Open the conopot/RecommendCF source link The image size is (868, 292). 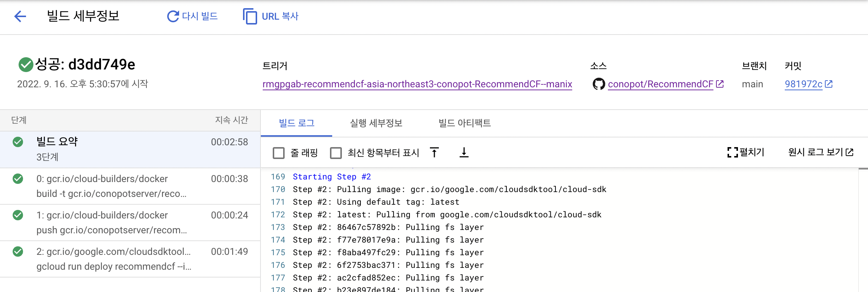click(x=661, y=84)
